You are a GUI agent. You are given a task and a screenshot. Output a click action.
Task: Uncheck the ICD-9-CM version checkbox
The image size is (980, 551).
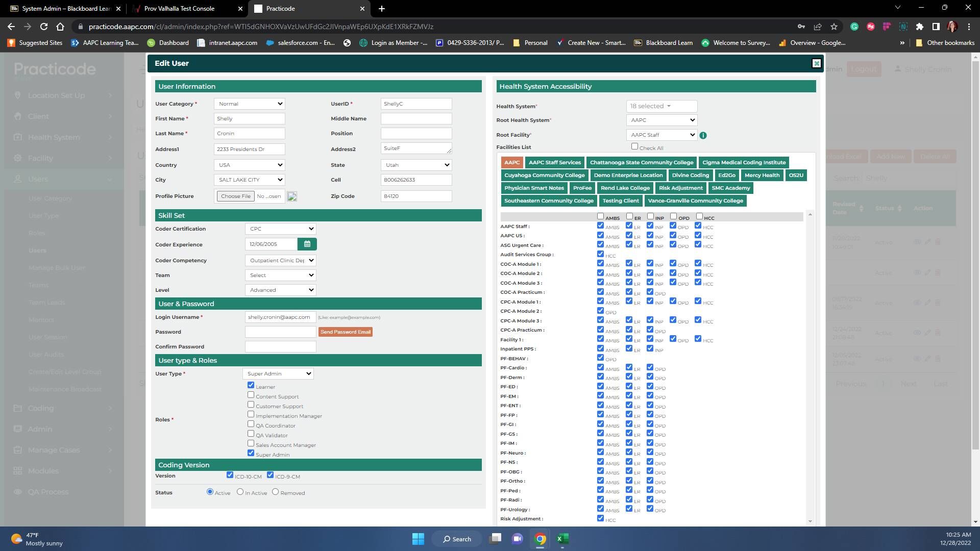[x=270, y=475]
